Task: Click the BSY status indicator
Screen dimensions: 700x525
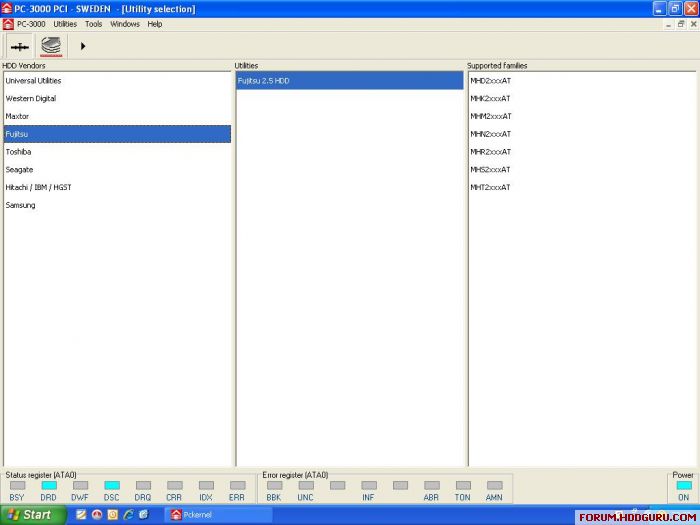Action: click(17, 485)
